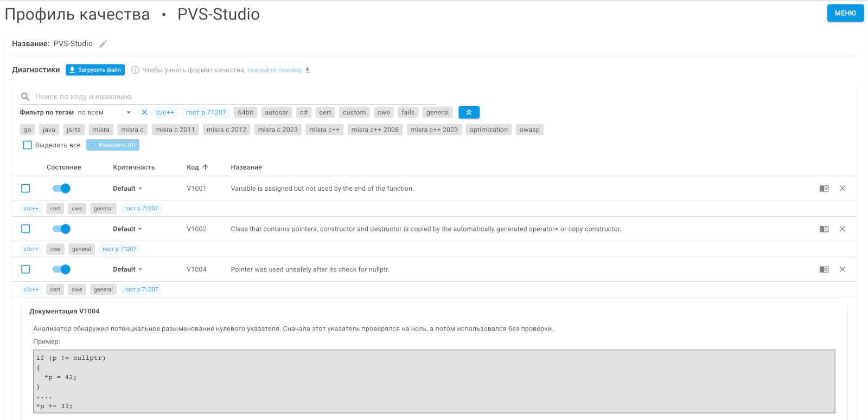Click the code example block in V1004 documentation

pyautogui.click(x=434, y=382)
